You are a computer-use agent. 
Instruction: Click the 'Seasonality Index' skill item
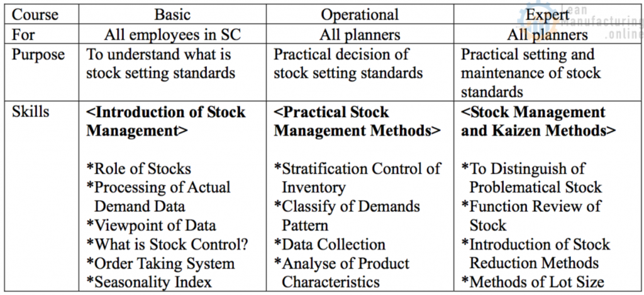(x=149, y=282)
